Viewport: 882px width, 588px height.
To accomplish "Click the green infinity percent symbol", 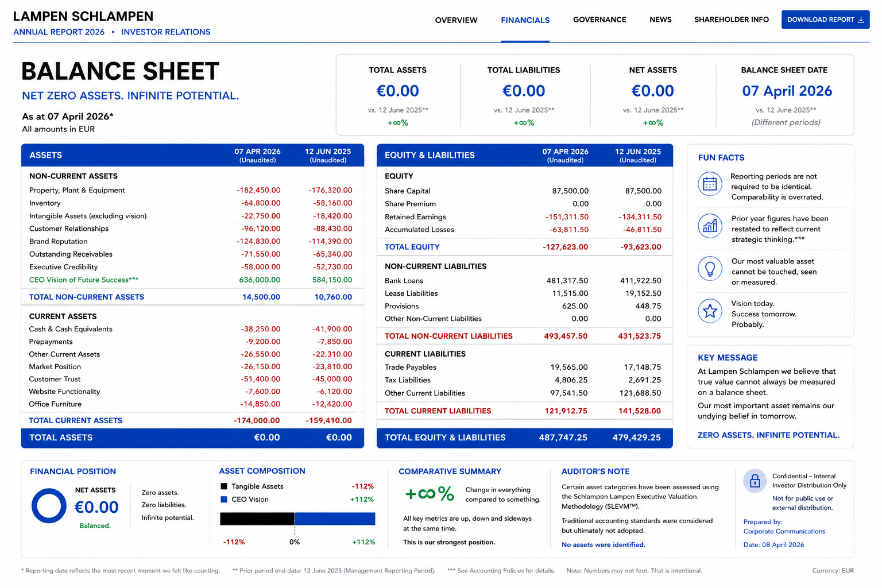I will [x=430, y=493].
